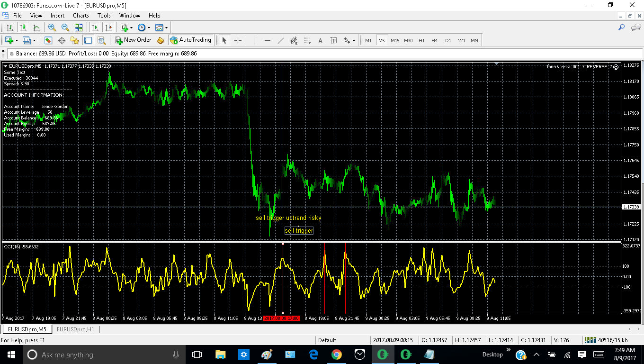Viewport: 644px width, 364px height.
Task: Open Market Watch panel icon
Action: (x=48, y=41)
